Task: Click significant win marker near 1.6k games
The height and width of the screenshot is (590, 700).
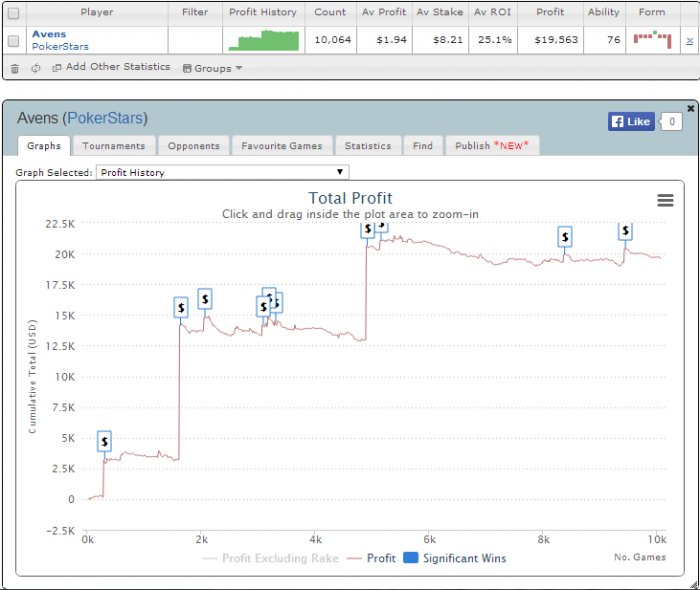Action: pyautogui.click(x=181, y=307)
